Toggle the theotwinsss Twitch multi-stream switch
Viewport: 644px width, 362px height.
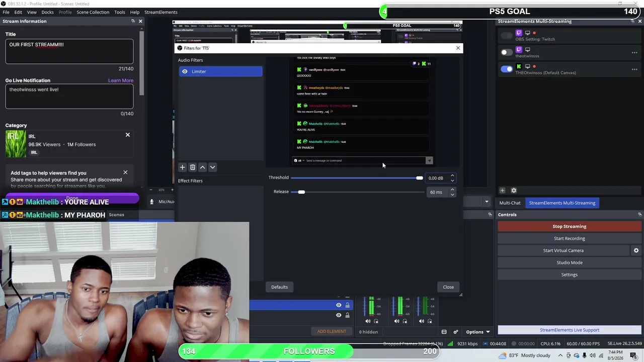pos(507,52)
